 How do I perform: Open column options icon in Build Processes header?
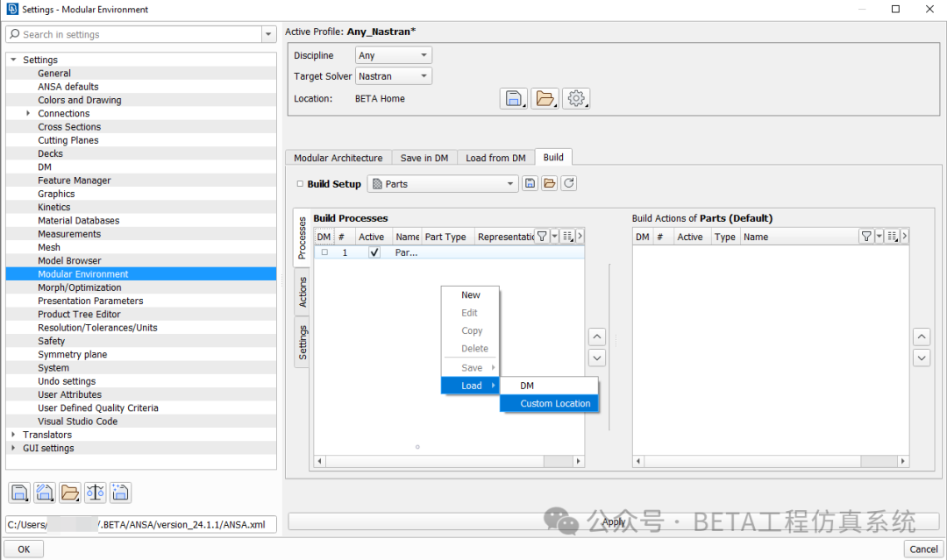(567, 237)
